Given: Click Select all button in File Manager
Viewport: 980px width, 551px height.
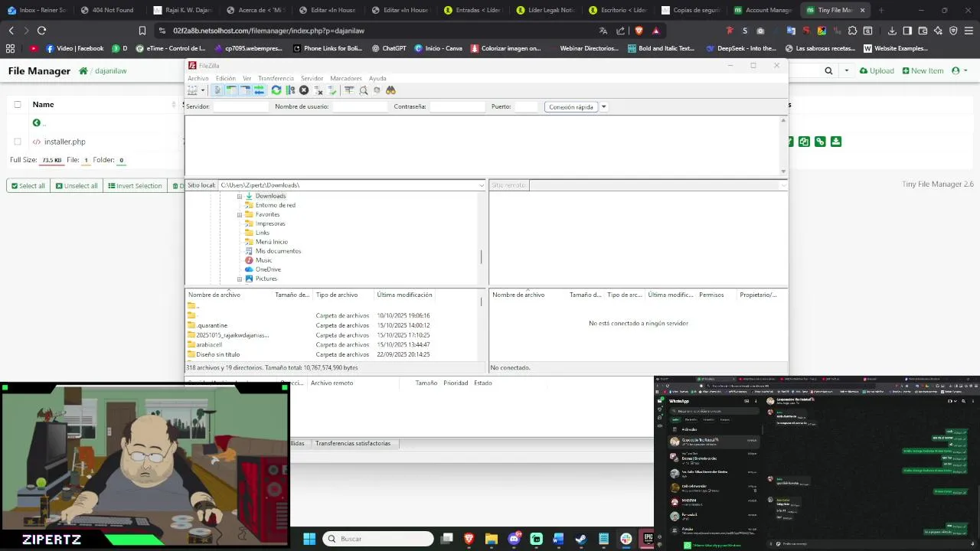Looking at the screenshot, I should click(x=28, y=186).
